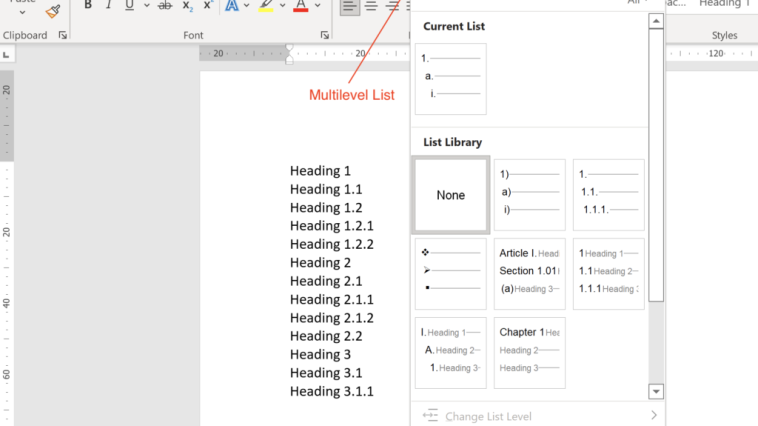Viewport: 758px width, 426px height.
Task: Align text left
Action: pyautogui.click(x=350, y=6)
